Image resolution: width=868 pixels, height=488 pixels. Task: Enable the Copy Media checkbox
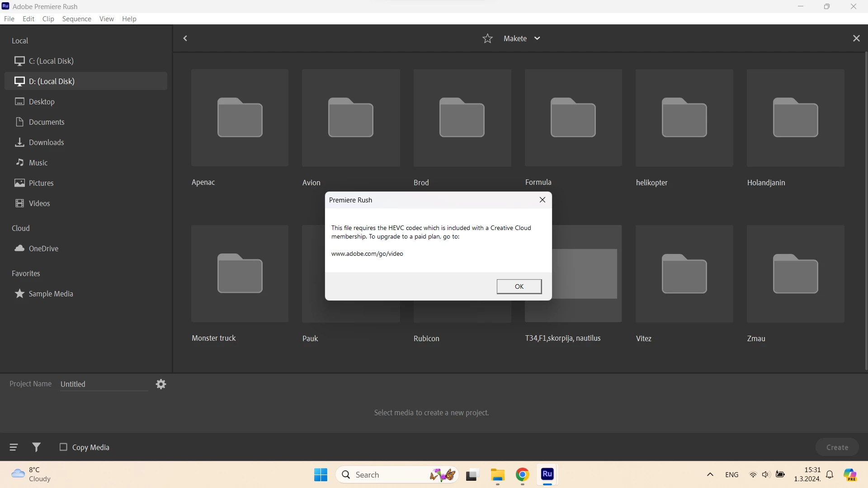click(x=63, y=447)
